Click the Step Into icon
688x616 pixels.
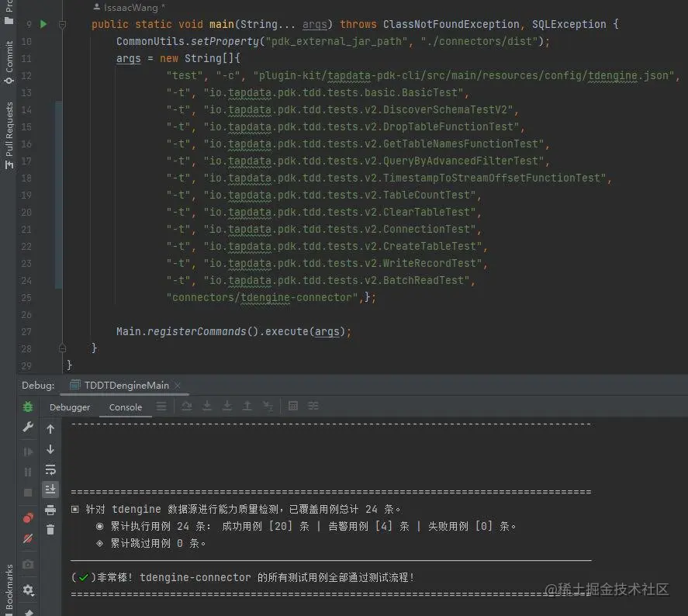tap(206, 407)
